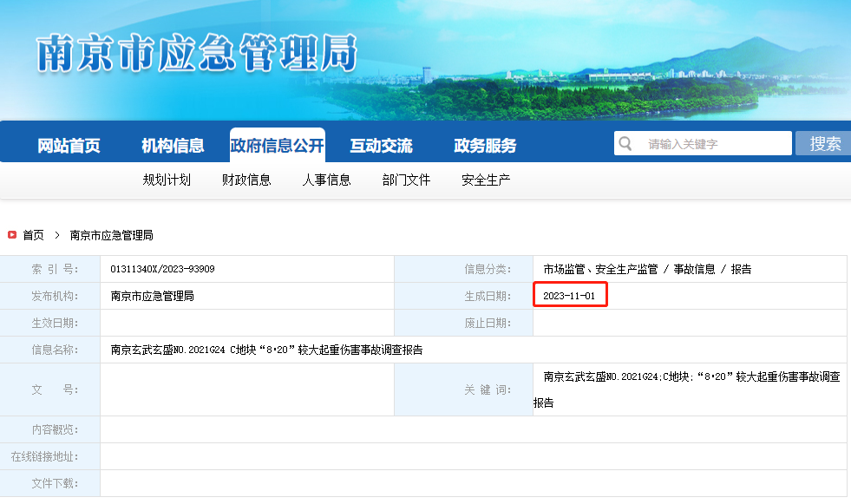Open the 互动交流 nav tab
Screen dimensions: 851x504
pos(381,146)
